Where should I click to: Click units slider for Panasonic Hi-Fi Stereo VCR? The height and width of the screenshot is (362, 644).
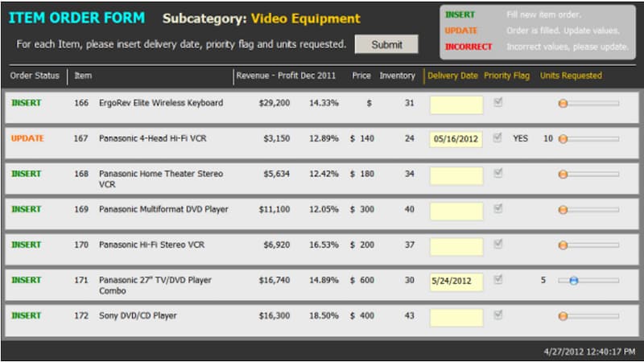pos(563,245)
